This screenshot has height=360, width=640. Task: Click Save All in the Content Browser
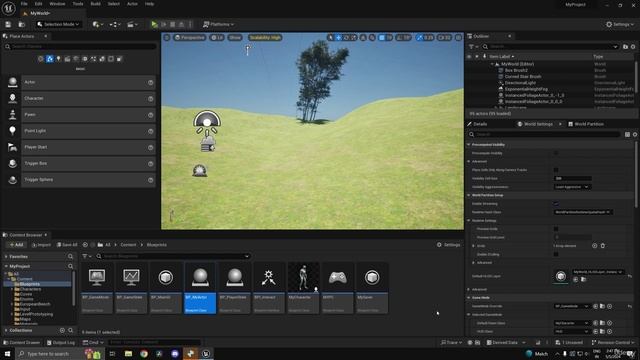(x=67, y=245)
